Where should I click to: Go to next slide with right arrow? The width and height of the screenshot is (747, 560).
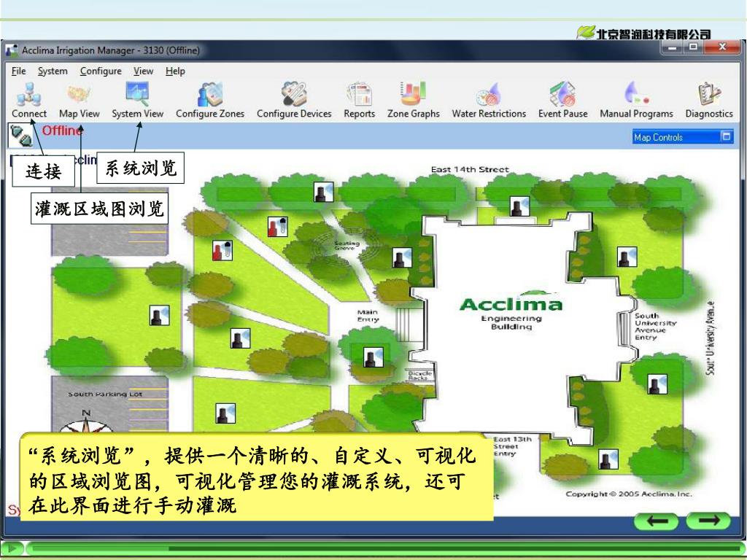[708, 521]
